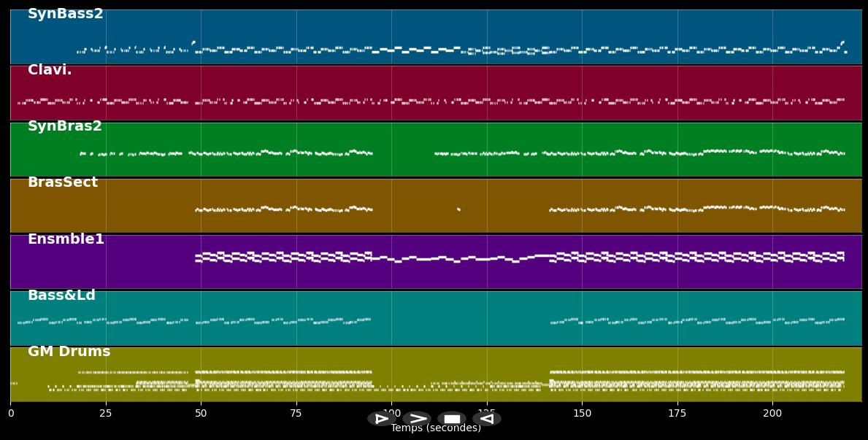Click the 100 second mark on the axis
The width and height of the screenshot is (868, 440).
pos(393,412)
